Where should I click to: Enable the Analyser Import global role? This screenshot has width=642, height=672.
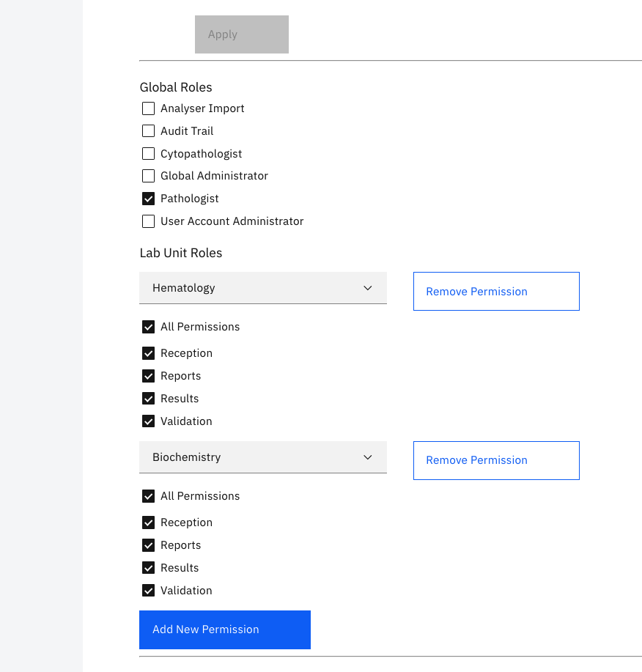pos(148,108)
